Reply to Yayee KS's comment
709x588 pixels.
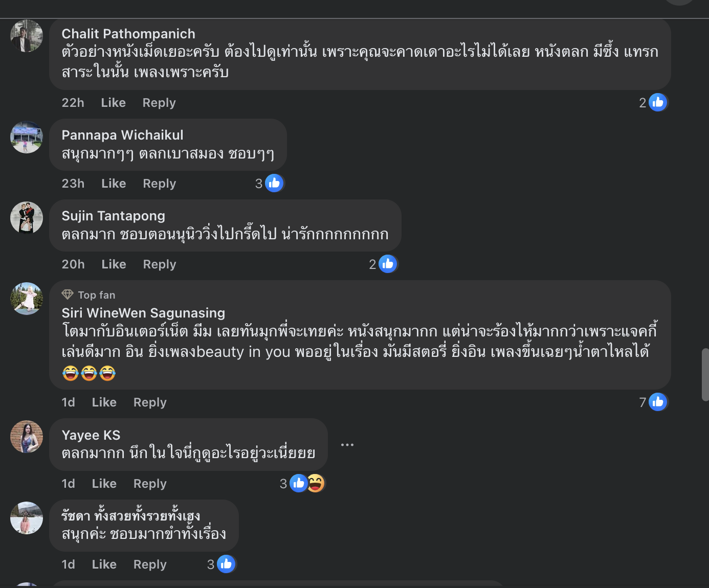click(x=150, y=484)
